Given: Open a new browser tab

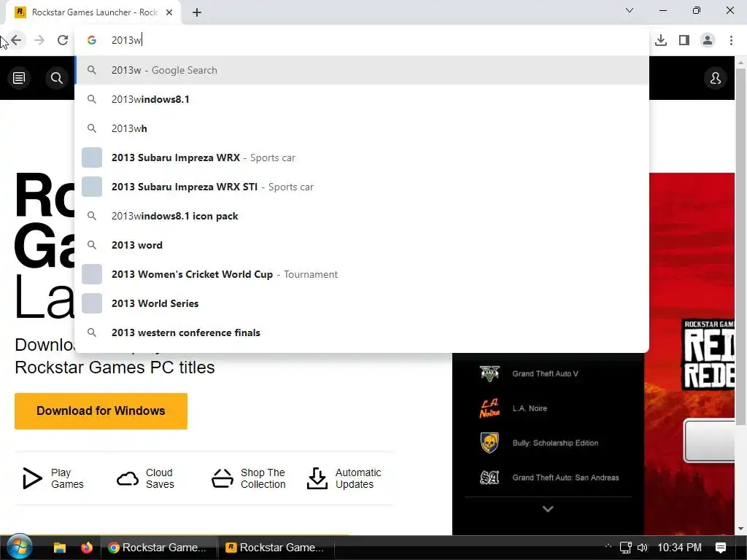Looking at the screenshot, I should pos(197,12).
